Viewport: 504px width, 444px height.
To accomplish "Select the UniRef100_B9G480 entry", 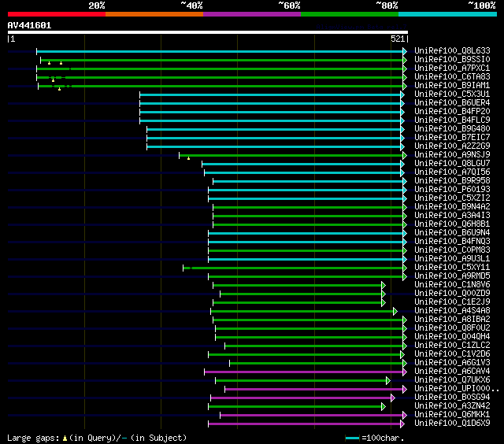I will click(x=452, y=129).
